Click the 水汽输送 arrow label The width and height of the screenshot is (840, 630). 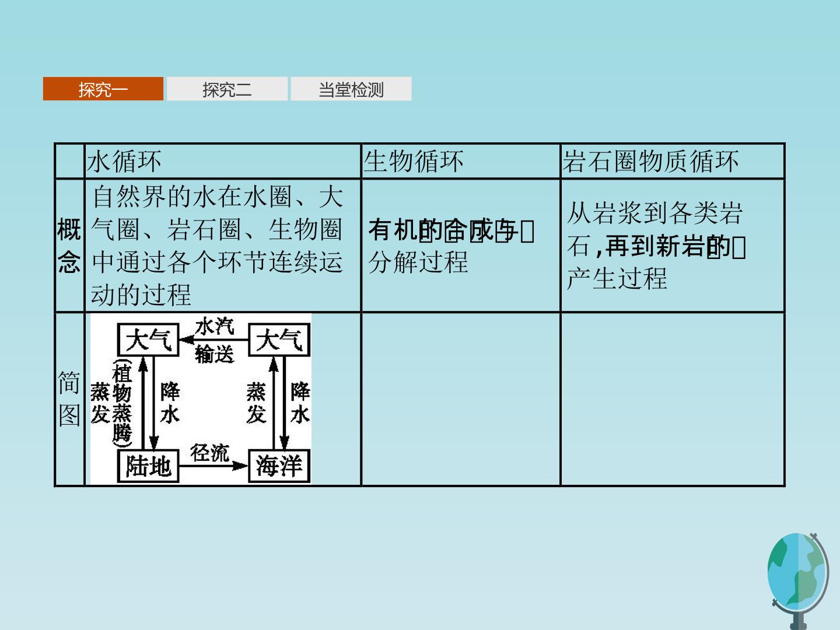[214, 341]
